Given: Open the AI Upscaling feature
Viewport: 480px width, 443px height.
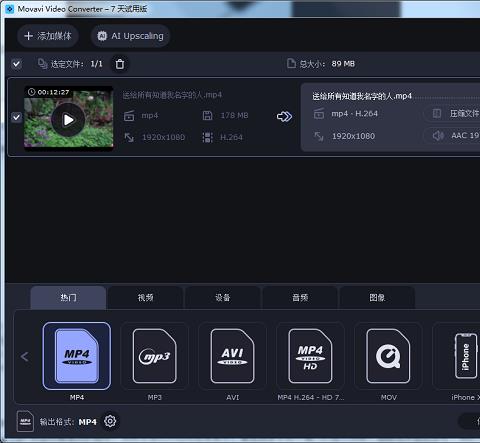Looking at the screenshot, I should pyautogui.click(x=130, y=36).
